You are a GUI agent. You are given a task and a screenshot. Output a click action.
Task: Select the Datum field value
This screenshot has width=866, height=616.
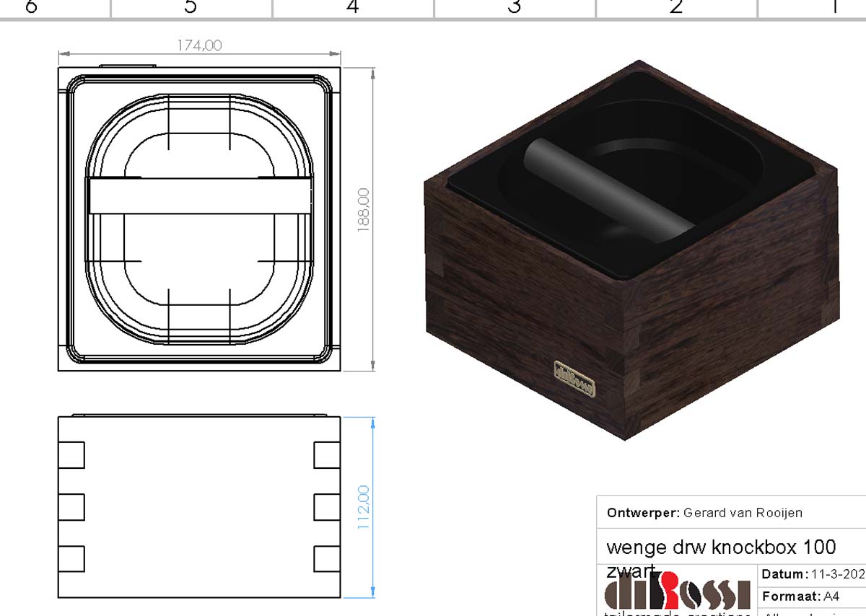[838, 575]
